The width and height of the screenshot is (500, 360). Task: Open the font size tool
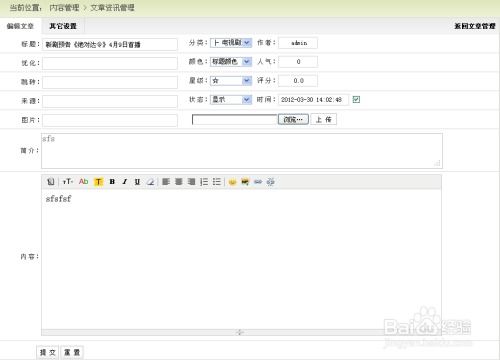pos(67,182)
